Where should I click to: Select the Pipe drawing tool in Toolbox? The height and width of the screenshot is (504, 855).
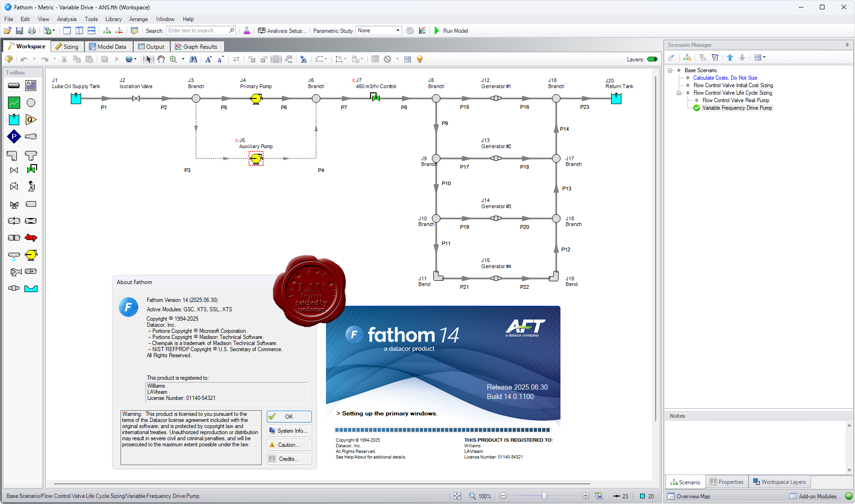pyautogui.click(x=14, y=86)
